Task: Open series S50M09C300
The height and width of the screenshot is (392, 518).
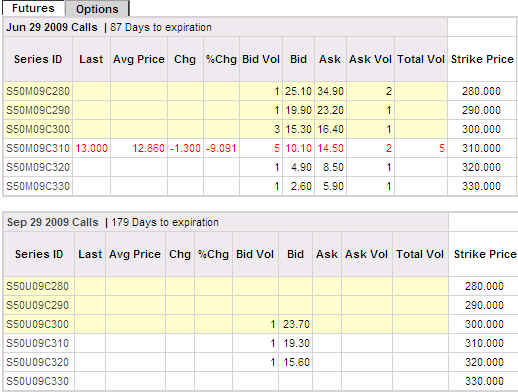Action: tap(38, 129)
